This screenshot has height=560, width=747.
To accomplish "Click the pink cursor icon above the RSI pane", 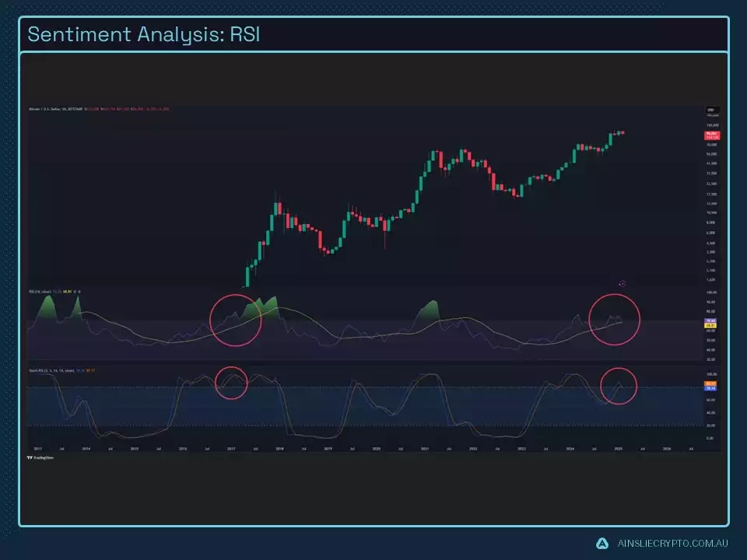I will [x=622, y=285].
